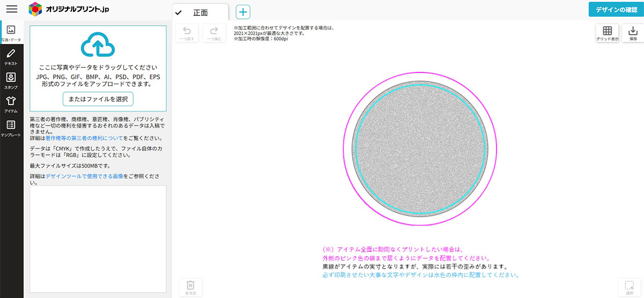Click the 黒線がアイテムの実寸 note

415,266
